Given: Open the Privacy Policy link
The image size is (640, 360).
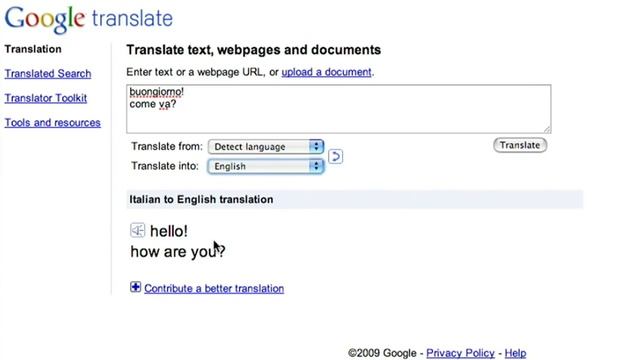Looking at the screenshot, I should (x=460, y=353).
